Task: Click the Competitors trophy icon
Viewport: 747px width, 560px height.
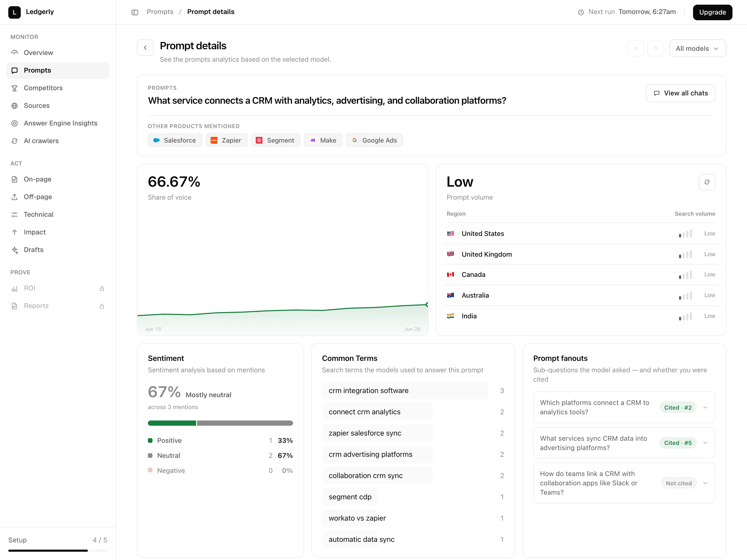Action: 15,88
